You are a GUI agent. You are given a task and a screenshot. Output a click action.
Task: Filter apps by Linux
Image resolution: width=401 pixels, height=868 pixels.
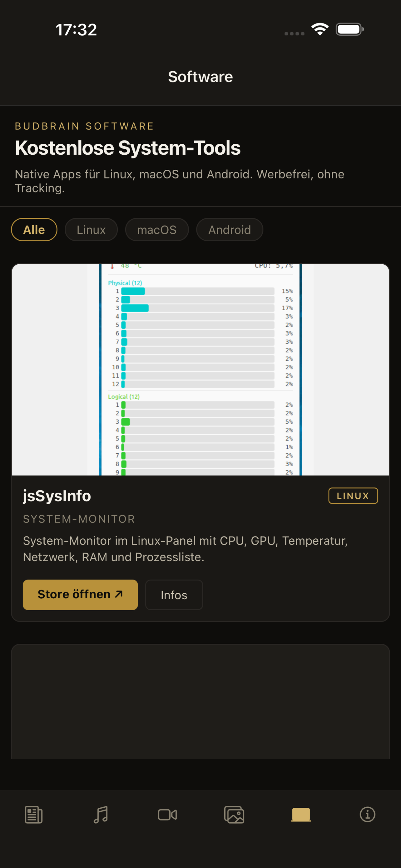pos(91,229)
